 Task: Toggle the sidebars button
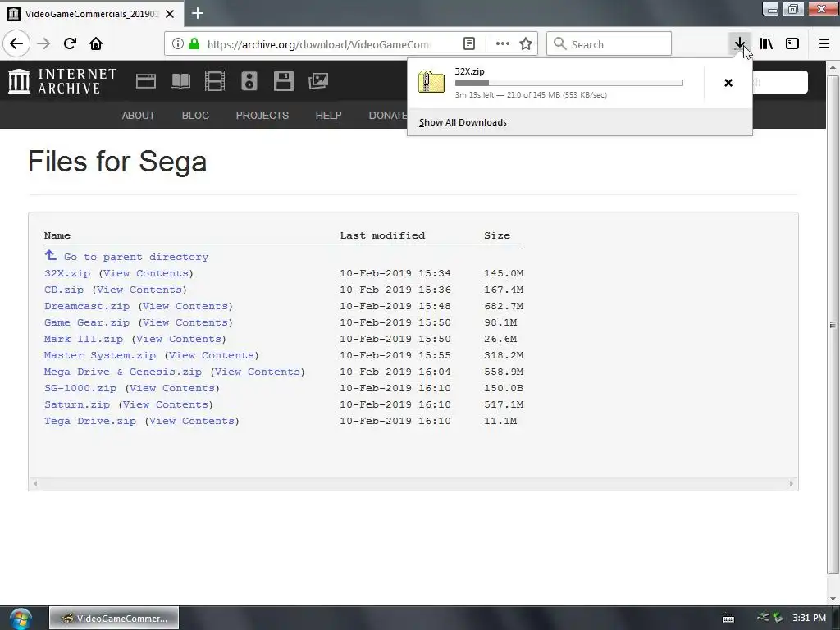pos(792,43)
